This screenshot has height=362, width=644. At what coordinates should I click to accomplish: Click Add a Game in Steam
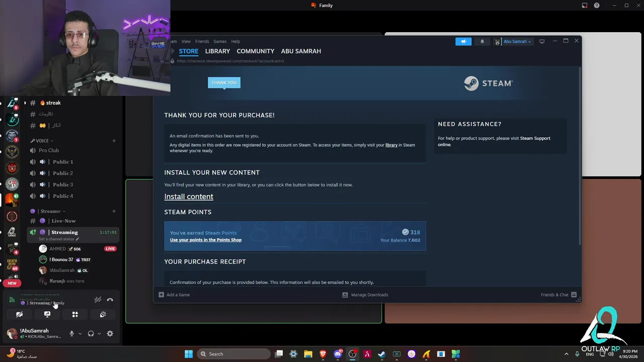pyautogui.click(x=174, y=295)
